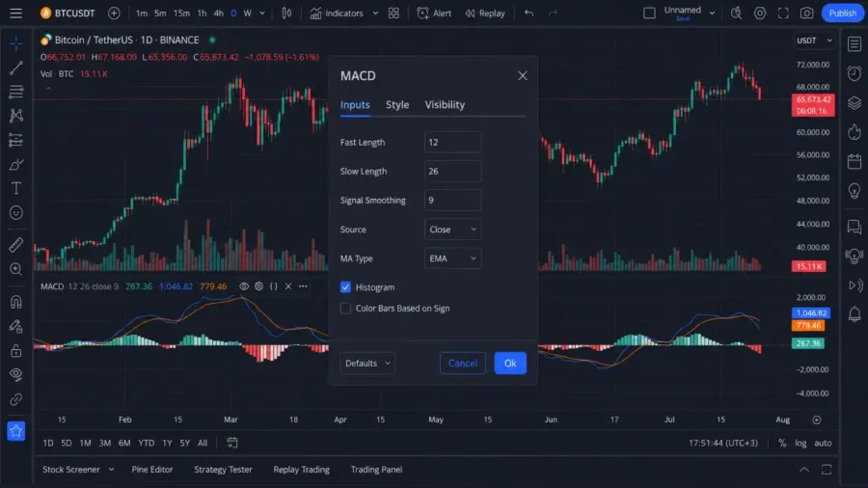This screenshot has width=868, height=488.
Task: Publish the chart idea
Action: pyautogui.click(x=843, y=13)
